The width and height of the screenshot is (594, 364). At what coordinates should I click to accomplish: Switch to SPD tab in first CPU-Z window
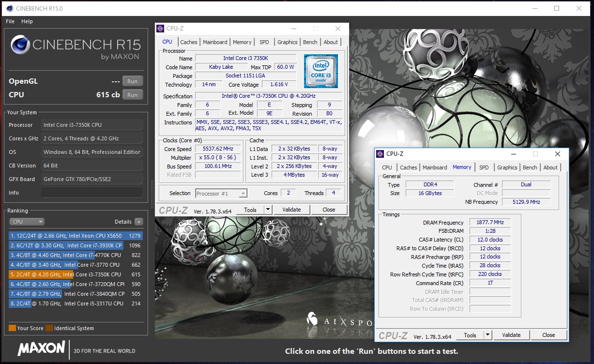click(x=264, y=42)
